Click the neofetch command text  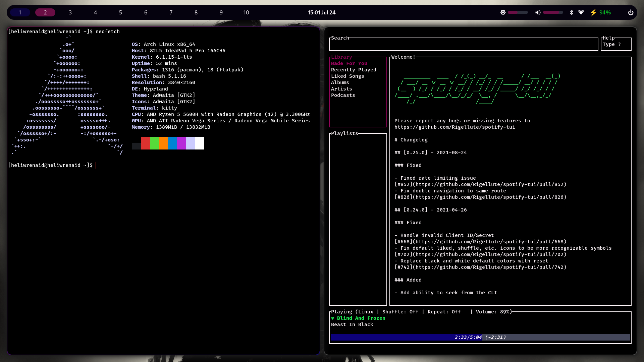[107, 32]
